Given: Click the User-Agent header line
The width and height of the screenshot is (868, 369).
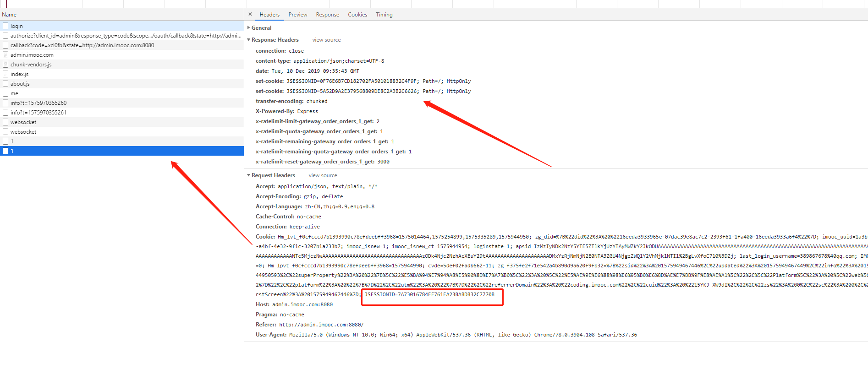Looking at the screenshot, I should [446, 335].
